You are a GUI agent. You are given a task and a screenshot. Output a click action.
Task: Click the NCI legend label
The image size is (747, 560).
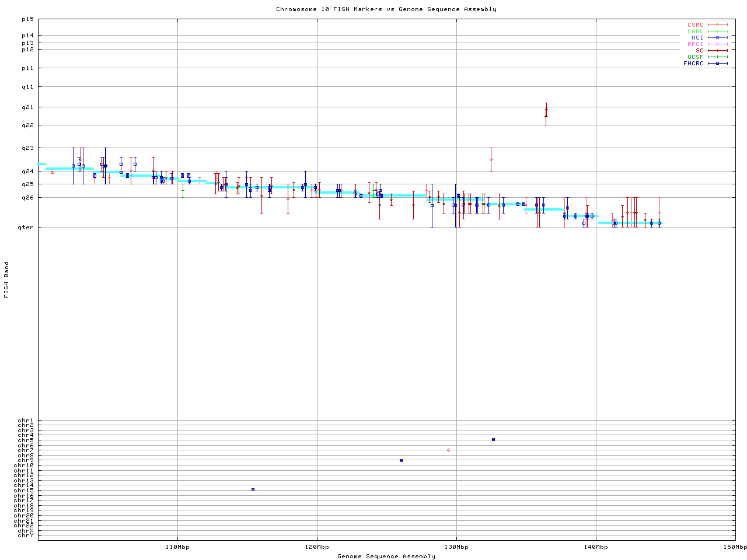coord(697,37)
